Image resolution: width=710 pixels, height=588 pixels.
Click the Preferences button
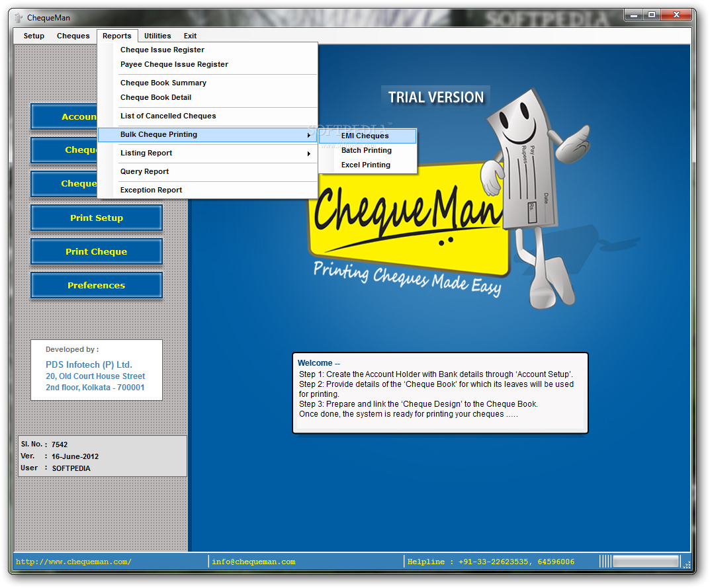pos(97,285)
